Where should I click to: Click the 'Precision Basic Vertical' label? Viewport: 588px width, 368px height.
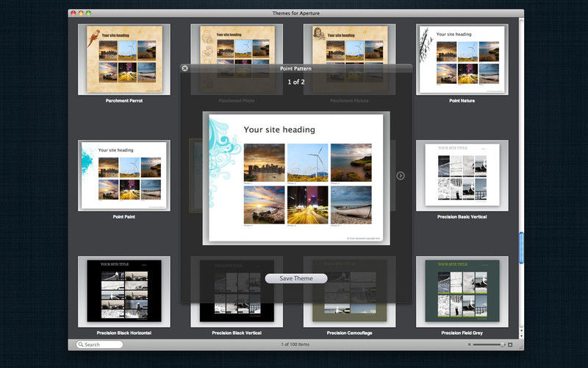462,216
